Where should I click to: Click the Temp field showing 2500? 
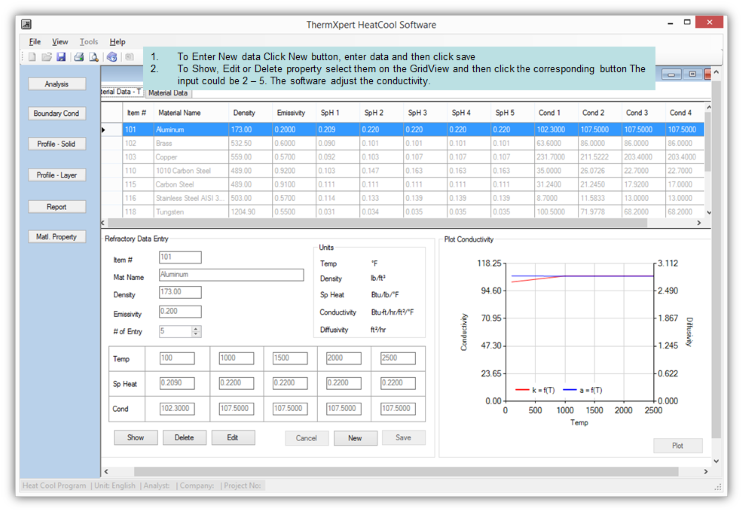coord(398,359)
